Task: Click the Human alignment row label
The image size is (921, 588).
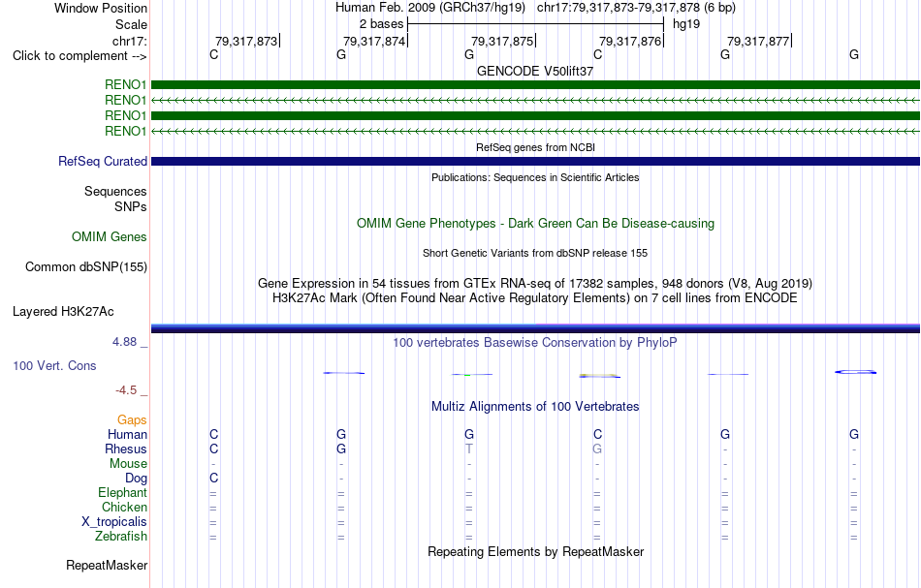Action: point(127,434)
